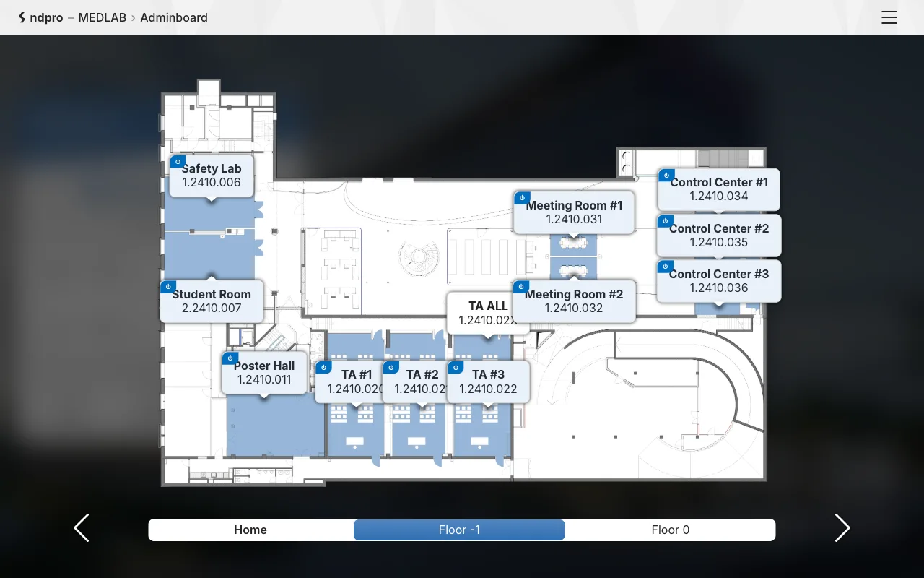
Task: Click the TA #2 room label
Action: pyautogui.click(x=422, y=381)
